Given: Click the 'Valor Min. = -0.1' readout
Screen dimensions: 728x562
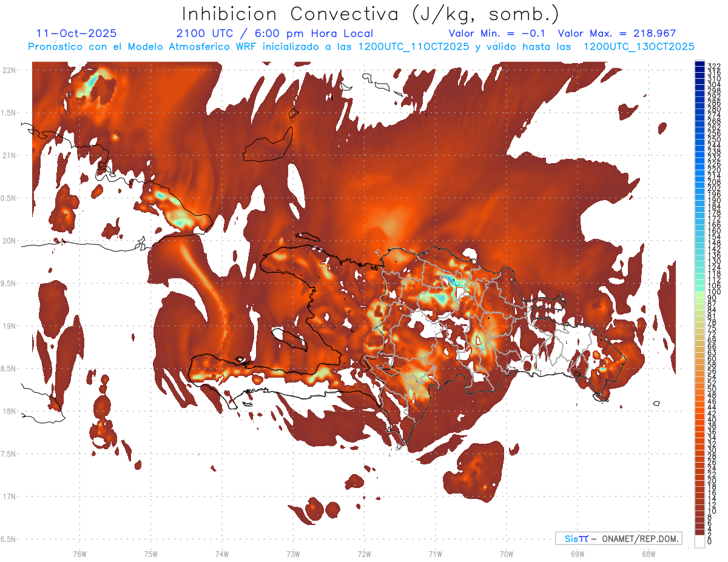Looking at the screenshot, I should [x=497, y=34].
